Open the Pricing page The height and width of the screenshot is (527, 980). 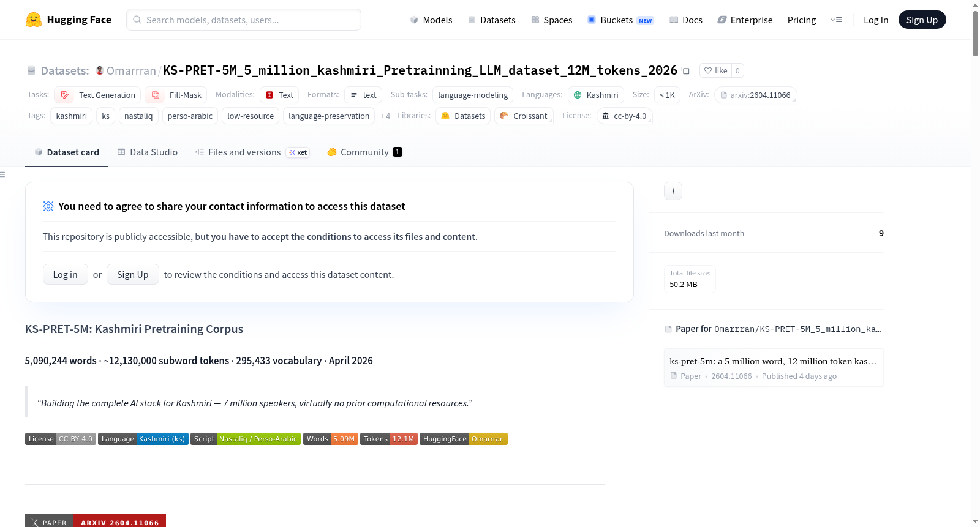pyautogui.click(x=802, y=20)
